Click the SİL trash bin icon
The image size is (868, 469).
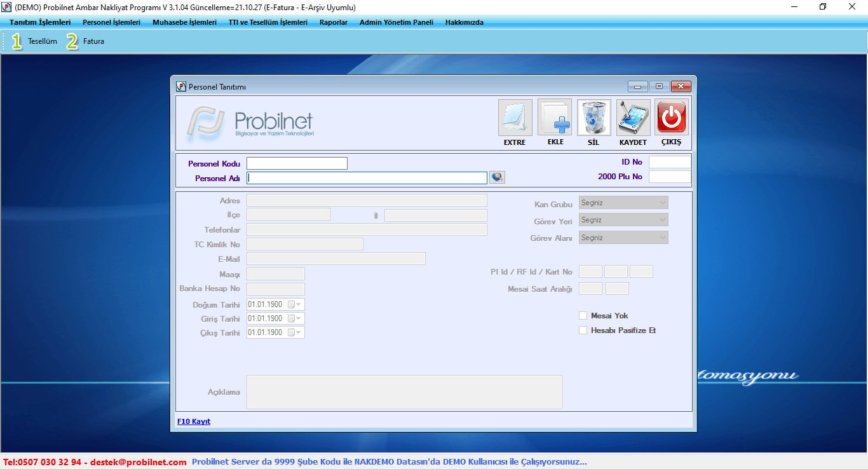pyautogui.click(x=593, y=118)
